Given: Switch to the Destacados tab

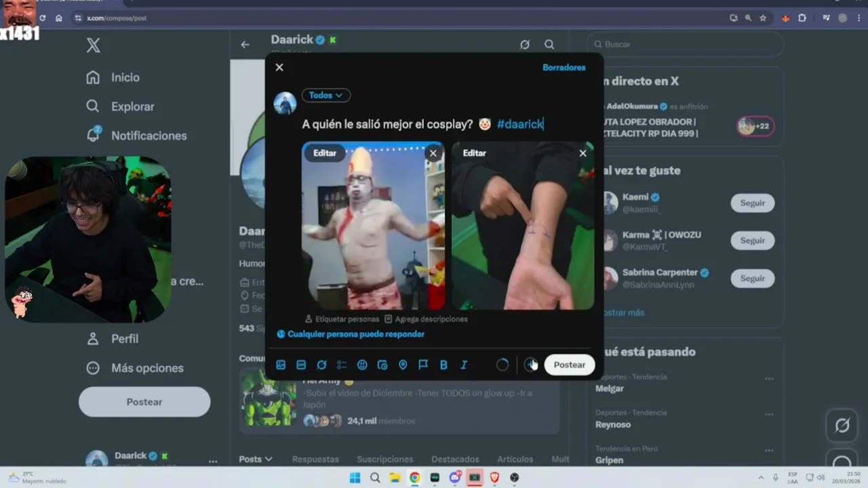Looking at the screenshot, I should click(455, 459).
